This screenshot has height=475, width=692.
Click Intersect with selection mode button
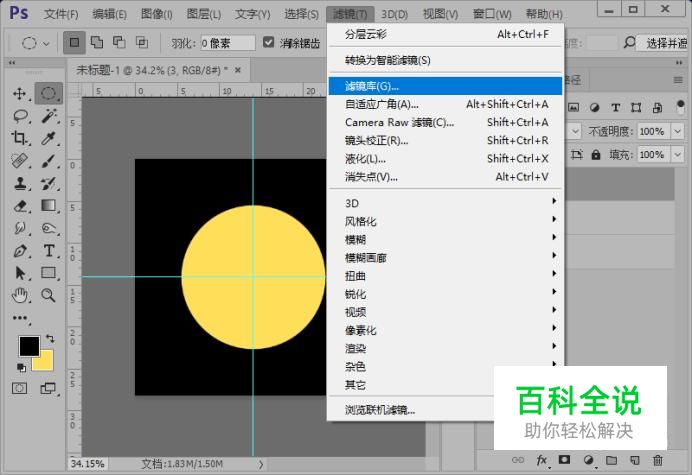142,42
